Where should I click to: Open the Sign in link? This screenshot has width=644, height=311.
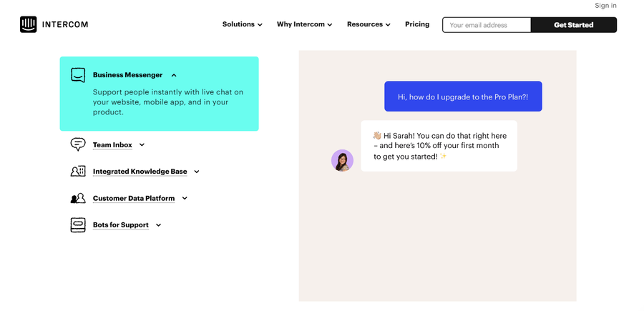(605, 5)
